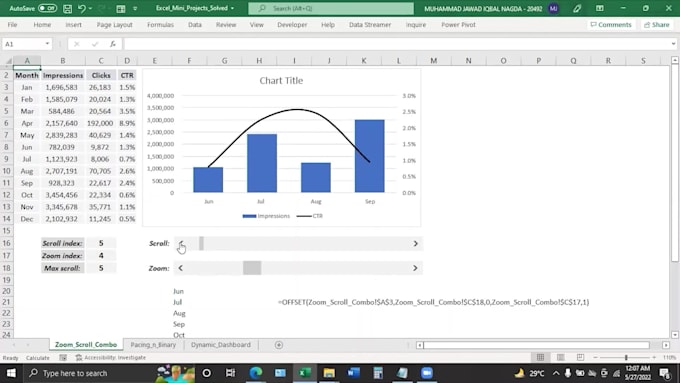Click the pen icon beside the account avatar
Screen dimensions: 680x383
pos(577,8)
